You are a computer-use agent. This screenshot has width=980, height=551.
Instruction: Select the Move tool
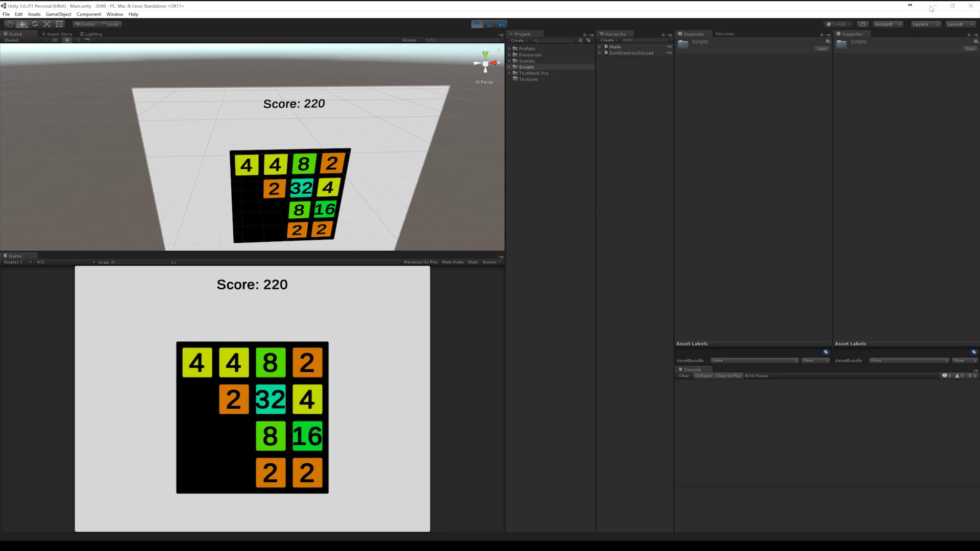coord(22,24)
